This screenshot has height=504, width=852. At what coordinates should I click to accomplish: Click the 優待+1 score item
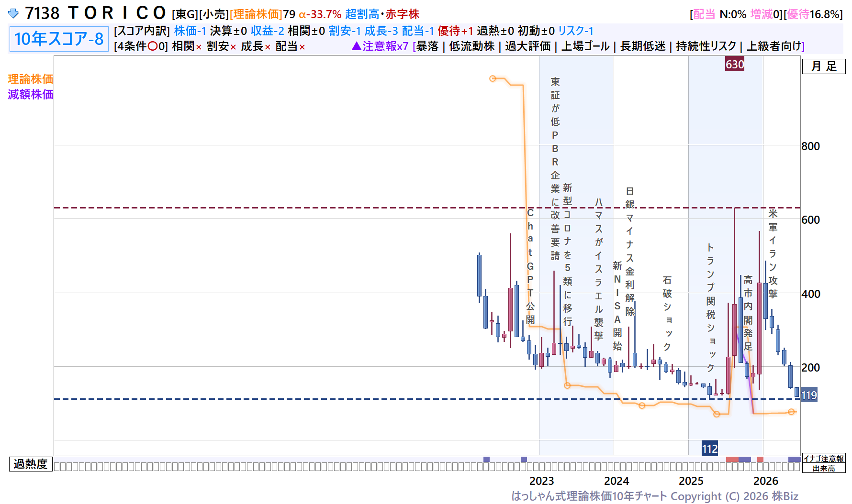(455, 31)
